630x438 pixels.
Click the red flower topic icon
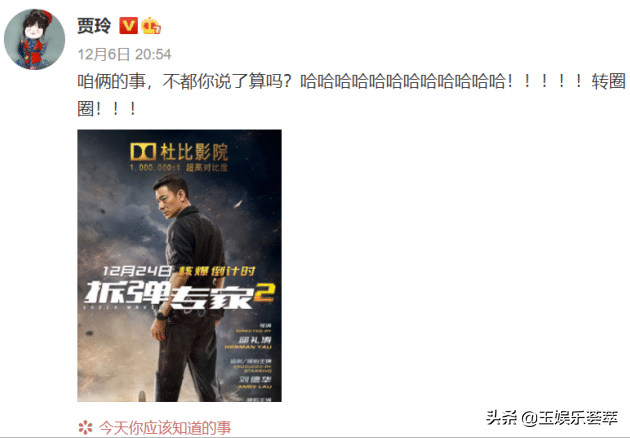pyautogui.click(x=86, y=428)
